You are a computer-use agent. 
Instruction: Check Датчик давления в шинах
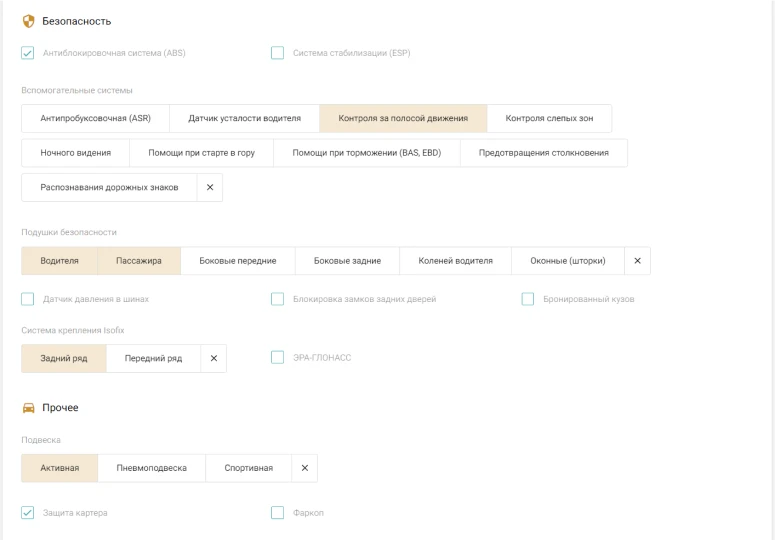pyautogui.click(x=28, y=299)
